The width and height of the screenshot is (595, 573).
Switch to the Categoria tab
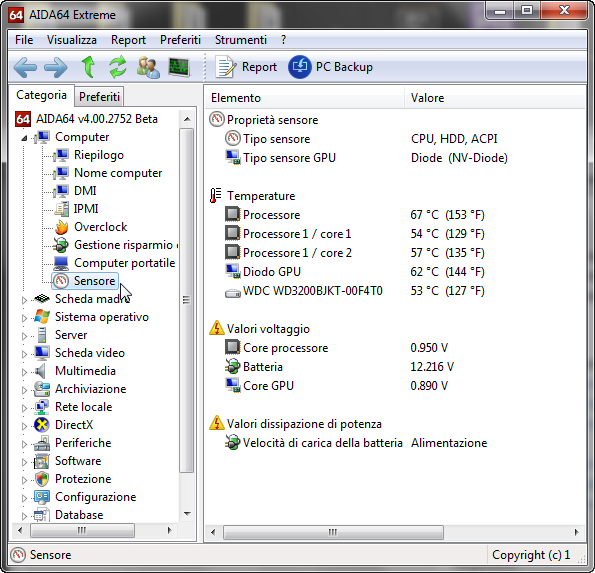point(41,95)
